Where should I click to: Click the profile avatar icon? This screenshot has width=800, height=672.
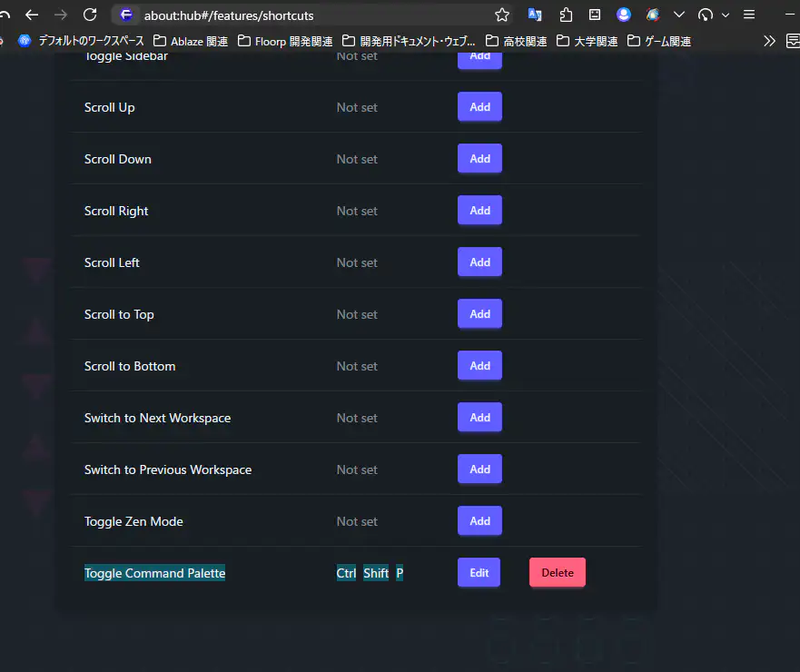coord(624,15)
